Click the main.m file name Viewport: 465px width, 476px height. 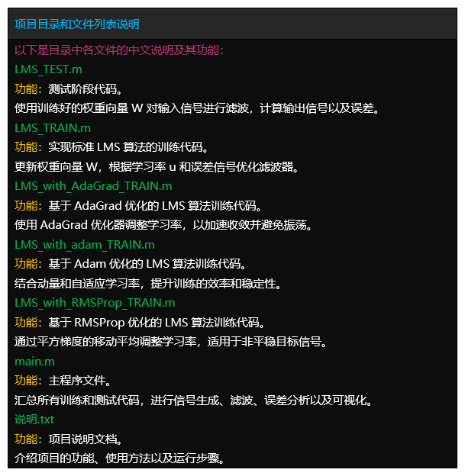click(x=34, y=362)
